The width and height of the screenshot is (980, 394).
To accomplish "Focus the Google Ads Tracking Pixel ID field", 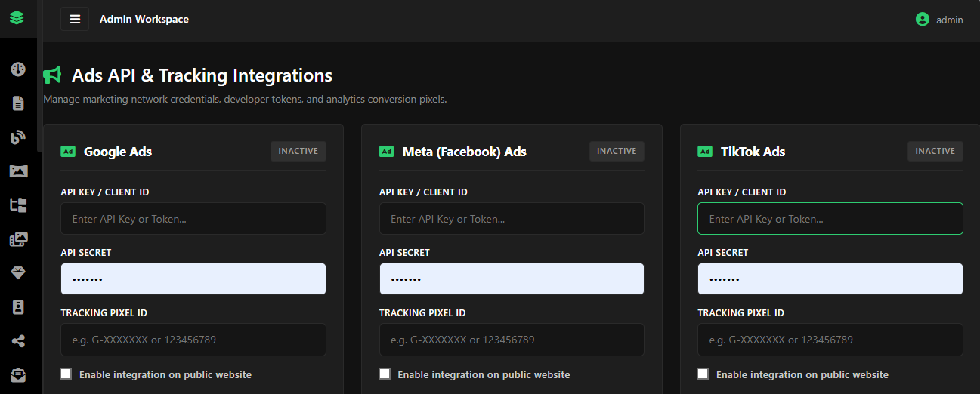I will (x=193, y=340).
